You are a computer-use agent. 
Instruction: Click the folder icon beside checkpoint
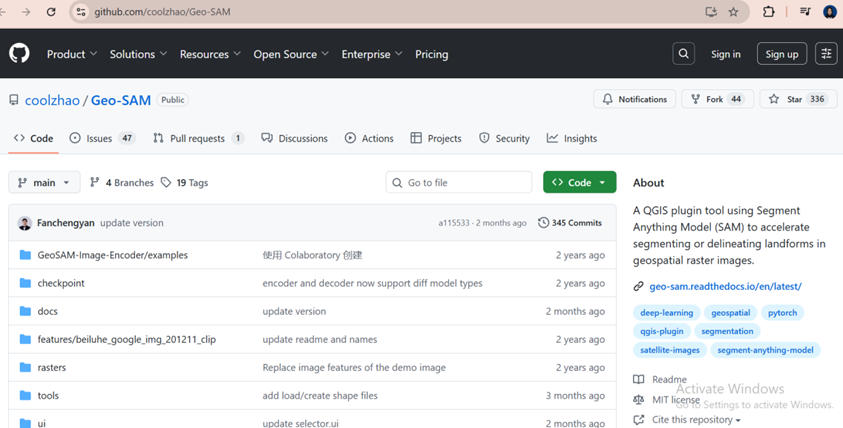pos(25,283)
